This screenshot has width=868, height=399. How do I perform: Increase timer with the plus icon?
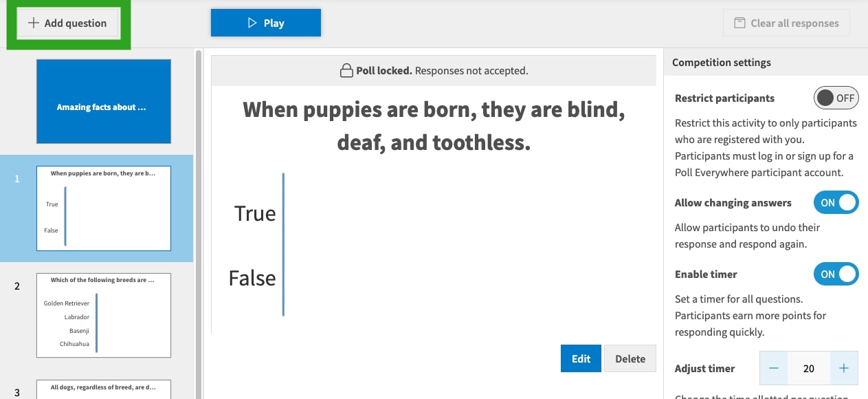click(844, 369)
